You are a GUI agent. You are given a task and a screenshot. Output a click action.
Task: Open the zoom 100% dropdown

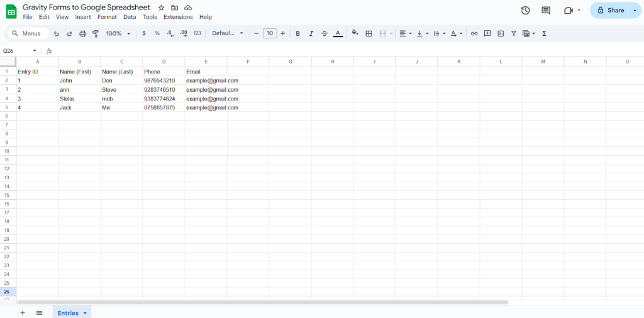coord(118,34)
